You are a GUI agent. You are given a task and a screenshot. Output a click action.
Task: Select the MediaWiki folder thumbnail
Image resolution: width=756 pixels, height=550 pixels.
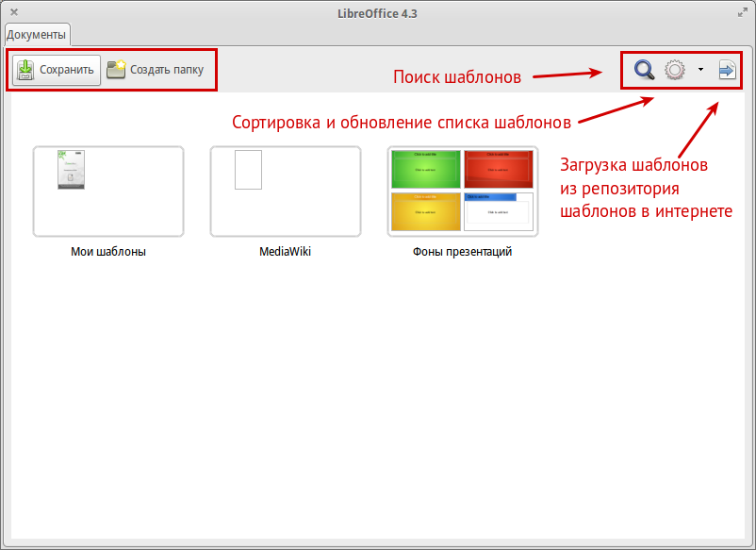click(x=286, y=192)
